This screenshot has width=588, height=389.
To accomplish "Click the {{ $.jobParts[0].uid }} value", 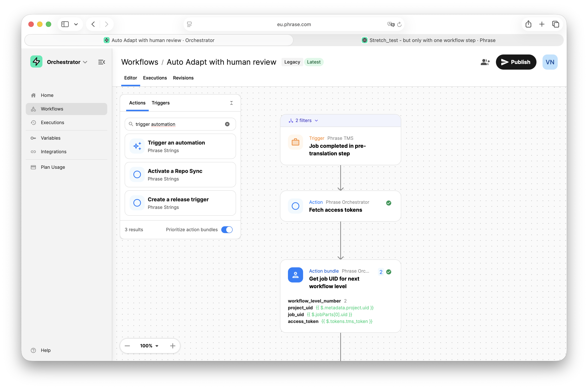I will point(329,315).
